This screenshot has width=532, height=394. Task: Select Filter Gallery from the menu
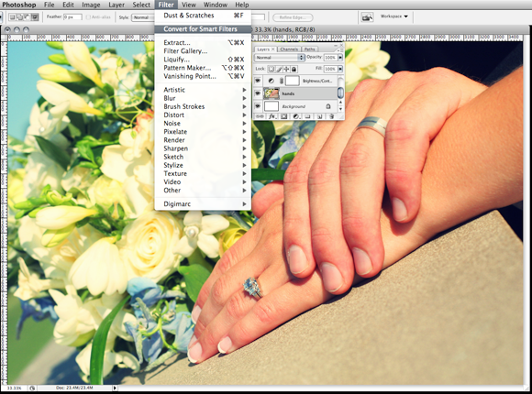click(x=185, y=51)
